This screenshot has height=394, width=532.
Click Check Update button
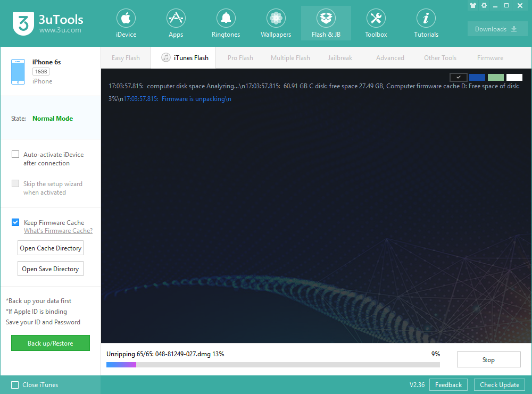[x=500, y=385]
